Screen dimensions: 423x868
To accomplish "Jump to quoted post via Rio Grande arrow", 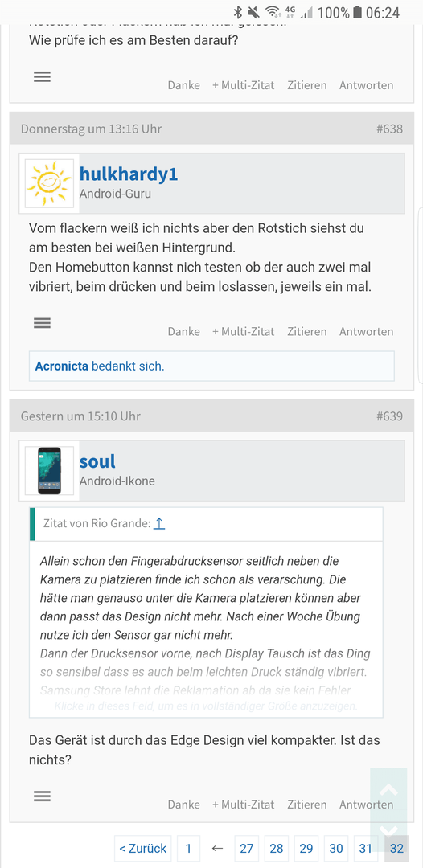I will [x=159, y=524].
